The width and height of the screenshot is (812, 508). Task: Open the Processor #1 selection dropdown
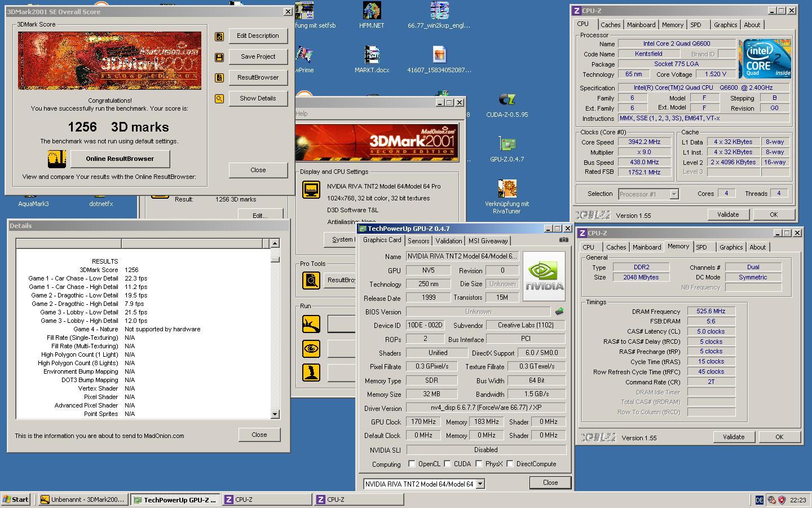click(673, 194)
